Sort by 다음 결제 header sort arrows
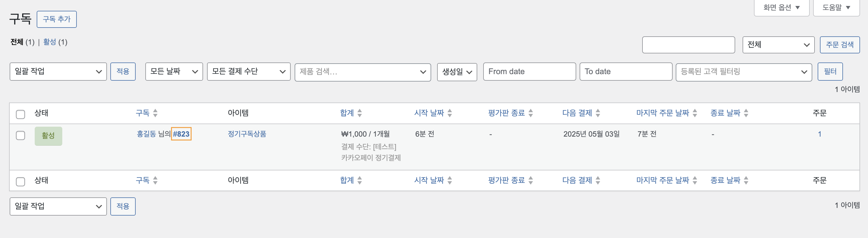Screen dimensions: 868x238 click(x=598, y=113)
